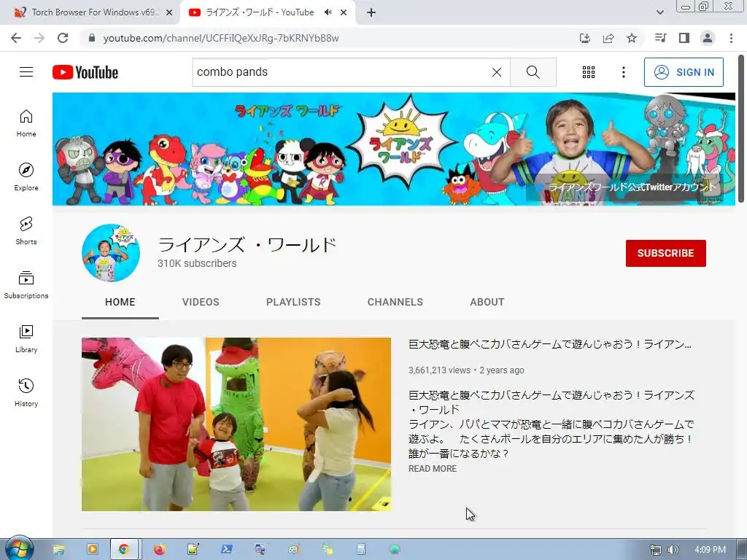The height and width of the screenshot is (560, 747).
Task: Click the channel avatar picture
Action: click(x=111, y=253)
